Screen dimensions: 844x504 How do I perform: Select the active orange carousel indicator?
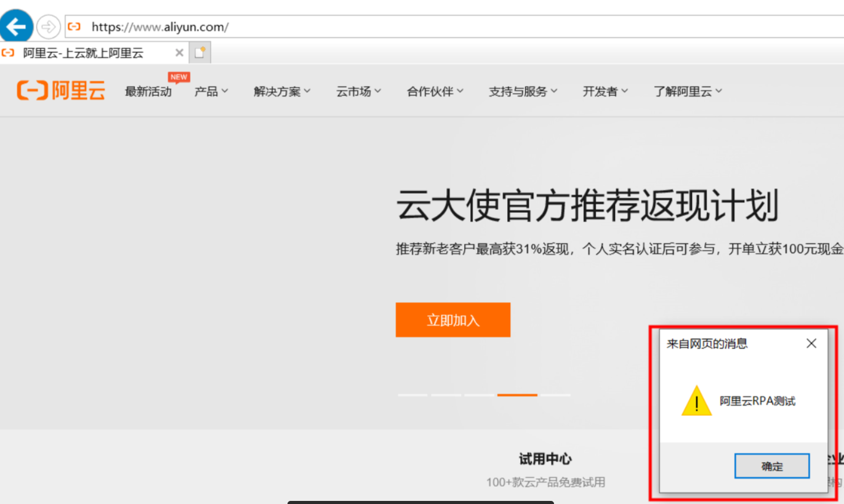point(517,395)
